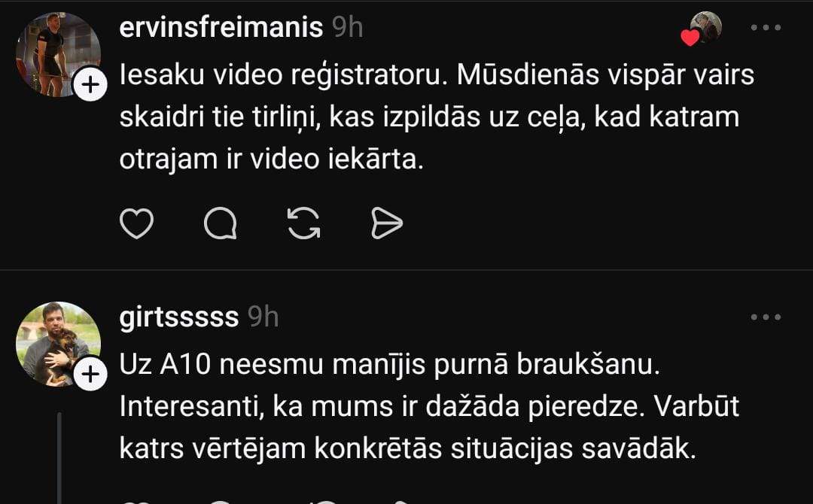Tap the red heart badge beside liker avatar
Viewport: 813px width, 504px height.
pos(690,38)
